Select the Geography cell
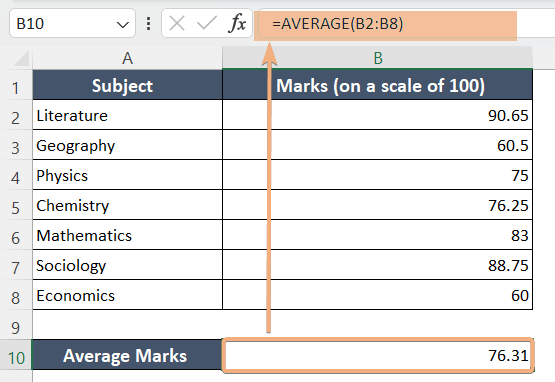The height and width of the screenshot is (382, 555). [127, 145]
